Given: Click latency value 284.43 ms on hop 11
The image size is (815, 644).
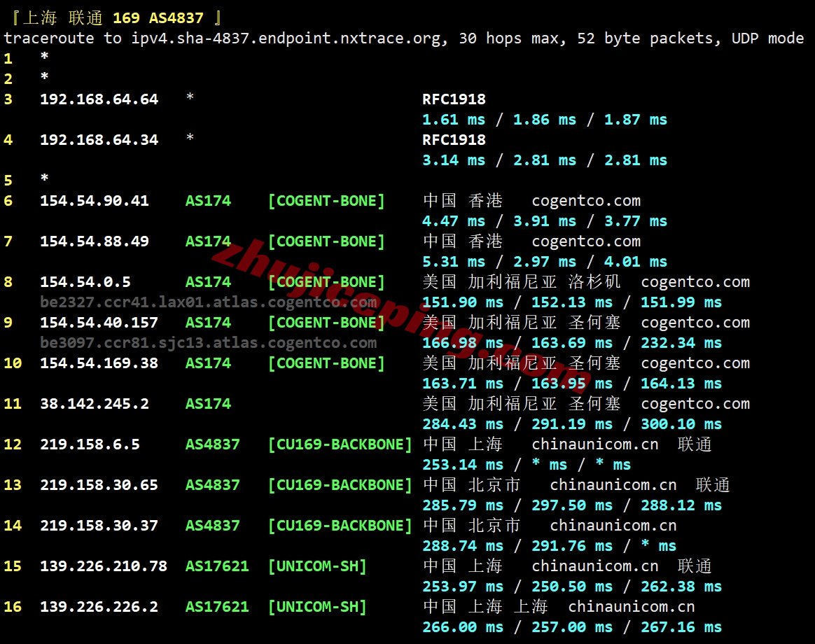Looking at the screenshot, I should [463, 423].
